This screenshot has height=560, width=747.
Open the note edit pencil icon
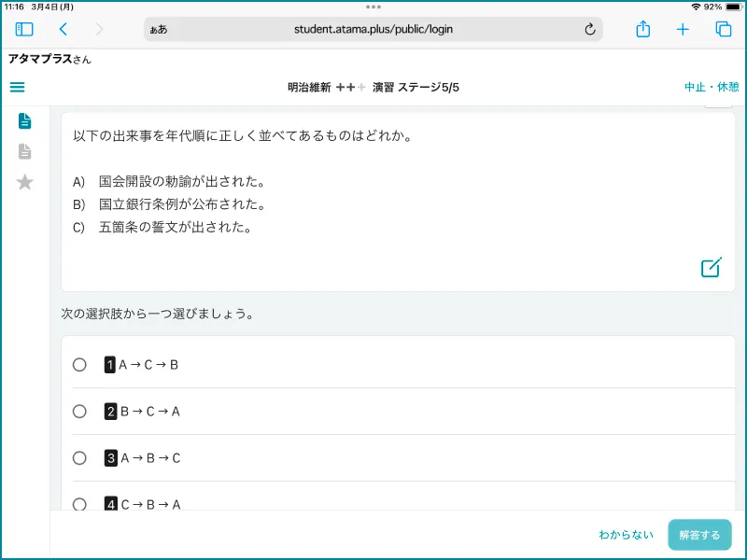(x=712, y=267)
